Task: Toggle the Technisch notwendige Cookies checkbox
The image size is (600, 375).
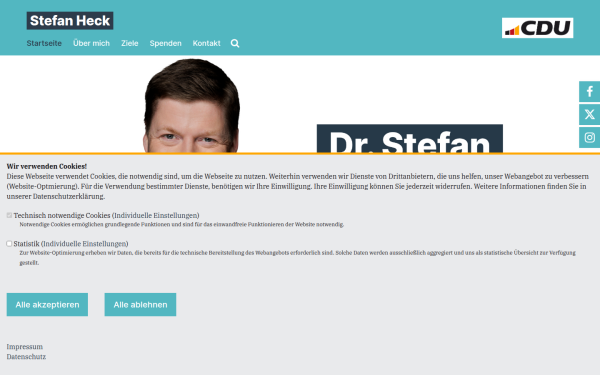Action: pos(9,215)
